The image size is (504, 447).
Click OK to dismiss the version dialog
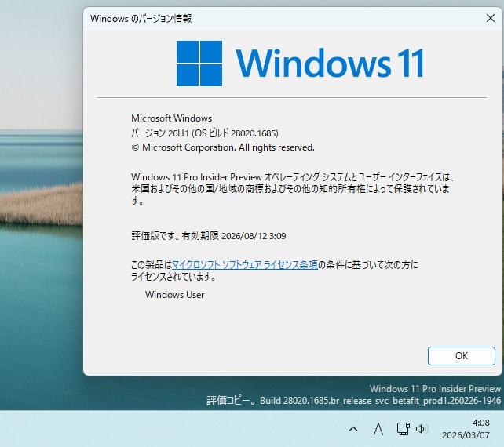click(462, 356)
